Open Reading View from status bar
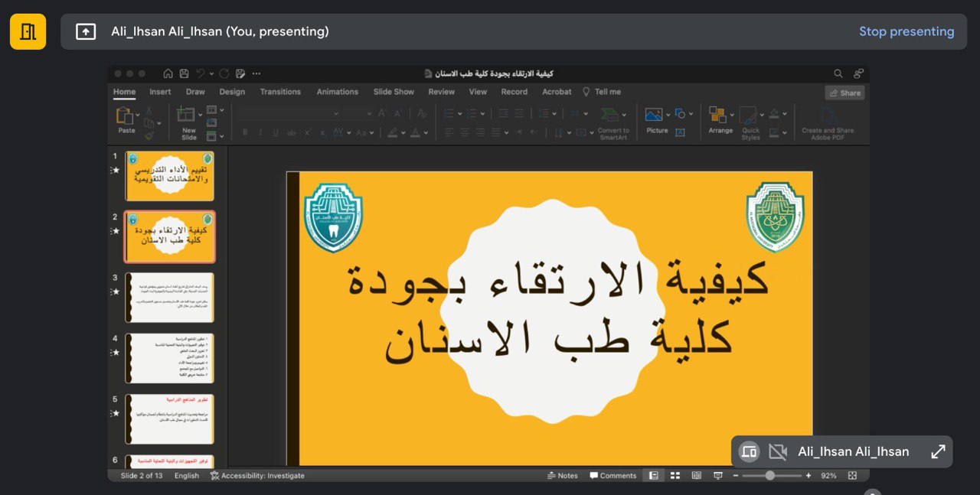 pyautogui.click(x=697, y=475)
